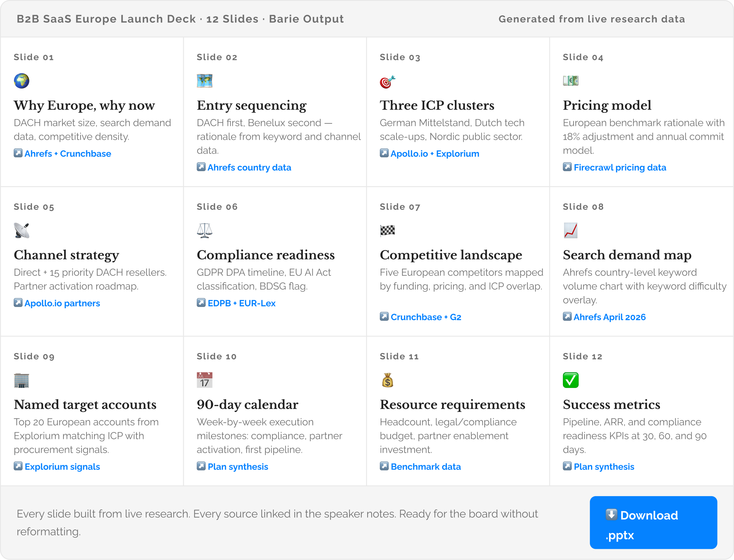Click the euro banknote icon on Slide 04
The height and width of the screenshot is (560, 734).
click(x=571, y=81)
